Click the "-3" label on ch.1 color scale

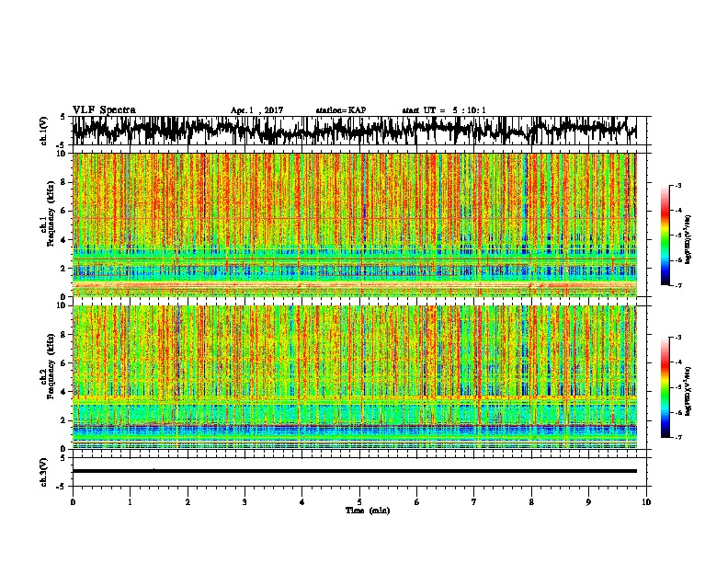(678, 185)
